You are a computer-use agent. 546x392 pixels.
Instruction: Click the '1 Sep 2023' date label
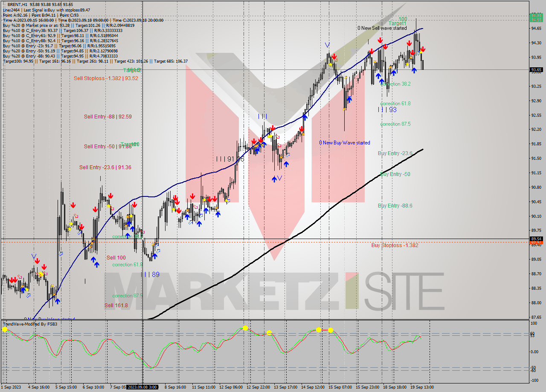tap(11, 387)
